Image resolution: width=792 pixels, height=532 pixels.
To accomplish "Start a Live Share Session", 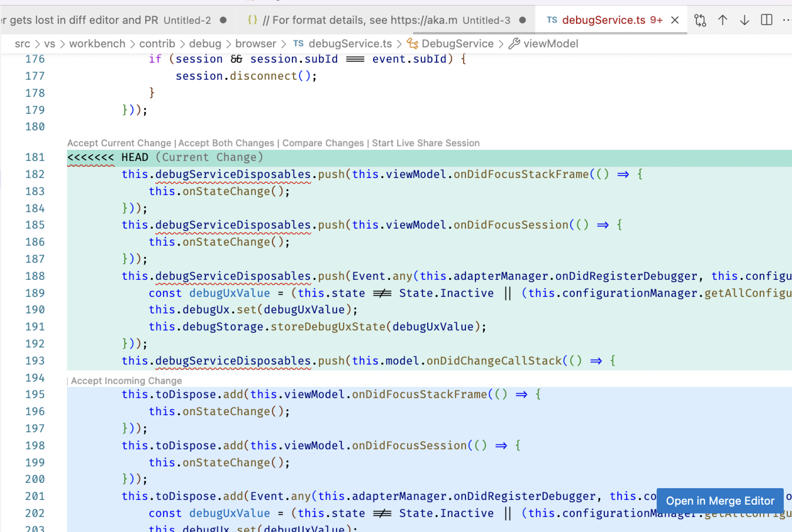I will click(x=425, y=143).
